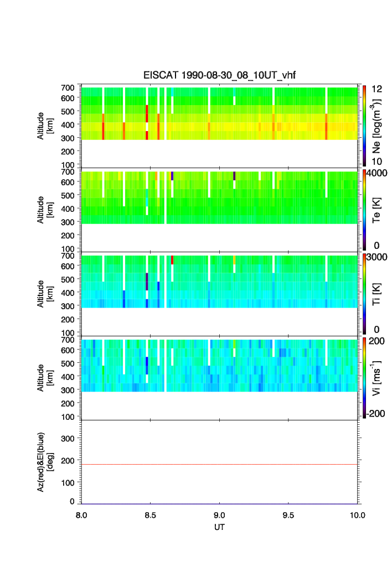Image resolution: width=392 pixels, height=588 pixels.
Task: Click the 12 label on Ne colorbar
Action: pyautogui.click(x=376, y=89)
